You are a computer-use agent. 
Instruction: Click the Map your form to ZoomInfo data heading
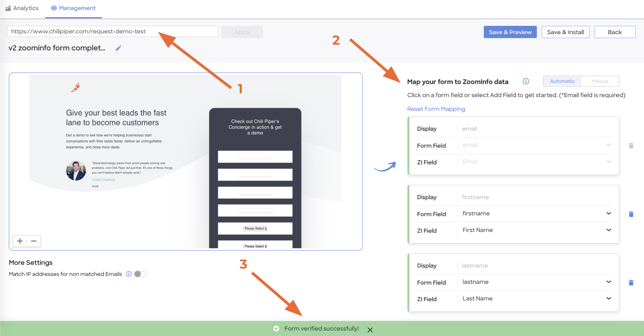[458, 82]
